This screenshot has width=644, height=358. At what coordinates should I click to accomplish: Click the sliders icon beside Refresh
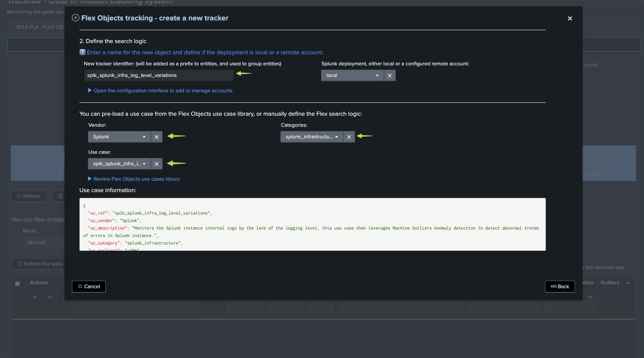(60, 196)
